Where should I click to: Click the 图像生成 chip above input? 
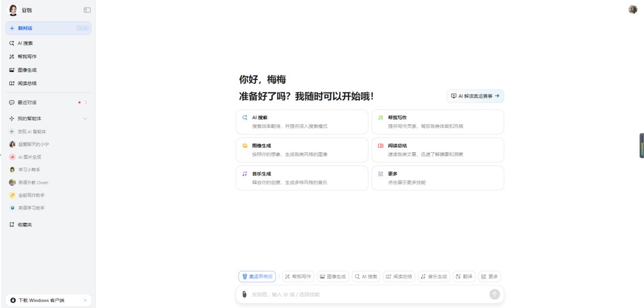tap(333, 276)
